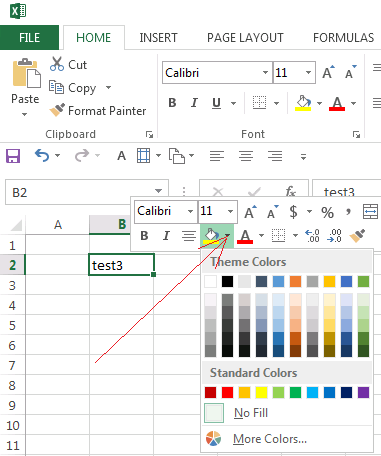The width and height of the screenshot is (381, 456).
Task: Pick black theme color swatch
Action: [x=227, y=281]
